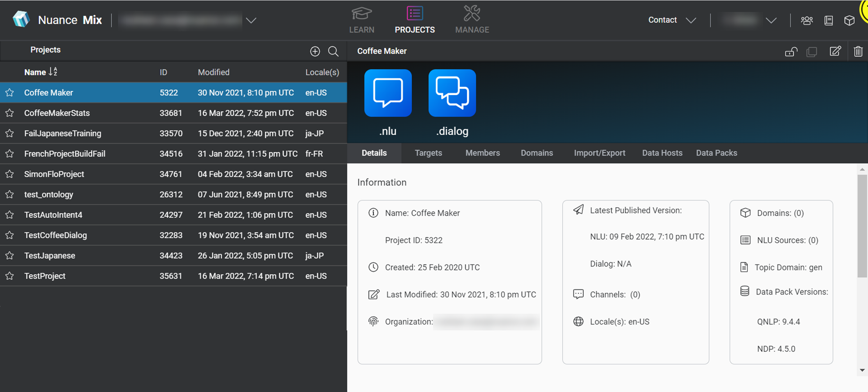Switch to the Data Packs tab

pos(716,153)
